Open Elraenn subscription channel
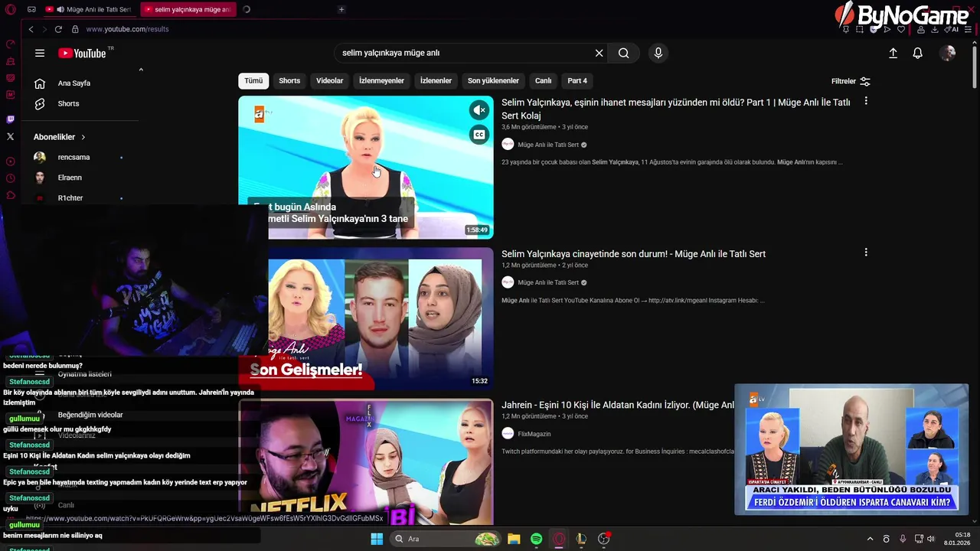980x551 pixels. tap(70, 178)
